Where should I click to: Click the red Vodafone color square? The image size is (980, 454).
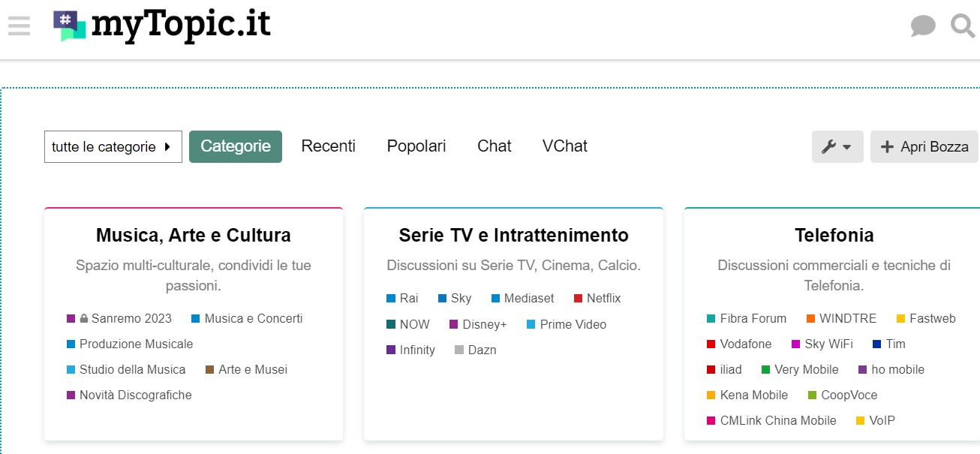(711, 344)
